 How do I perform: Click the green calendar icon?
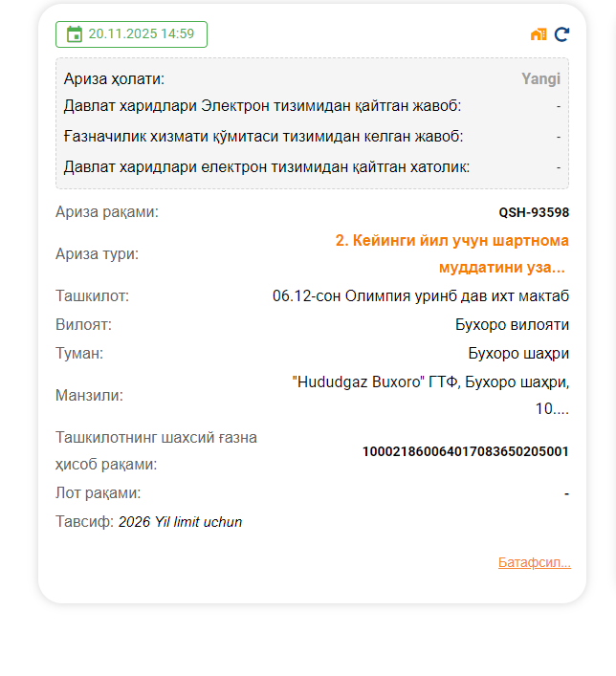(x=74, y=34)
